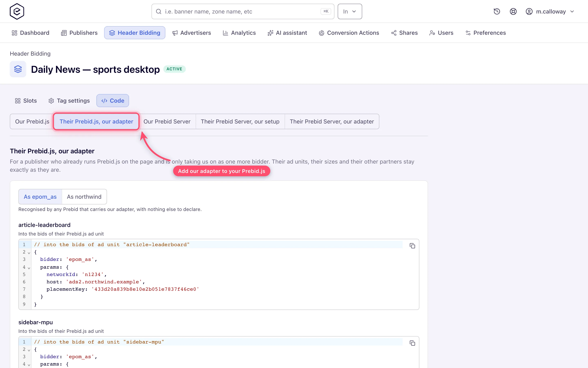The height and width of the screenshot is (368, 588).
Task: Select the 'Our Prebid.js' tab
Action: pyautogui.click(x=32, y=121)
